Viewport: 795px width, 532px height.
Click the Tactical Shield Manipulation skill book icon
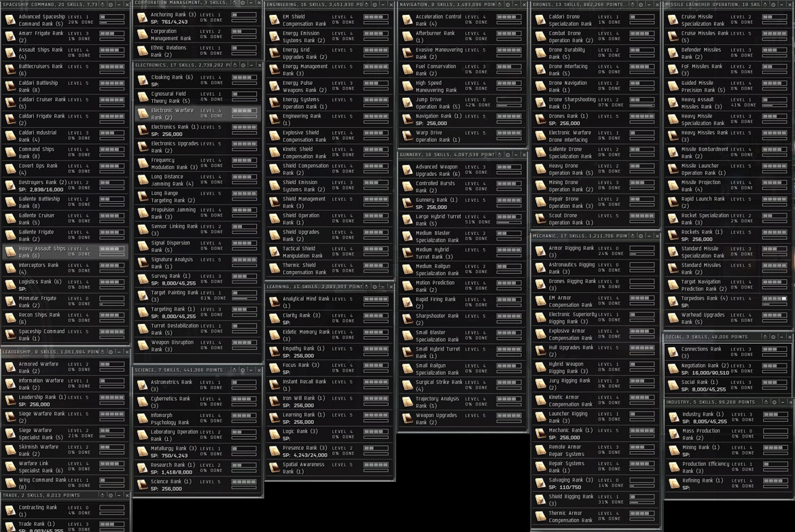[x=275, y=253]
